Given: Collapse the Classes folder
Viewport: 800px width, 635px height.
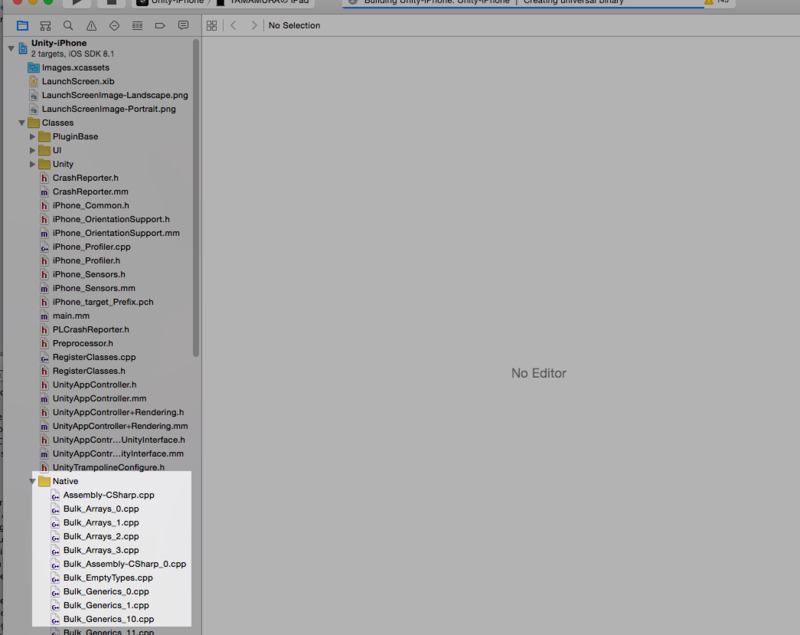Looking at the screenshot, I should pos(21,123).
